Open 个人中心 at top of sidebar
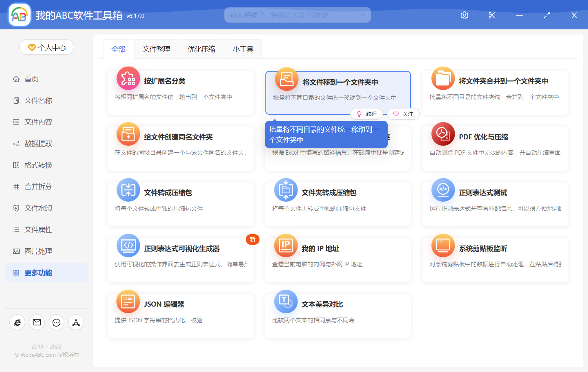 46,47
